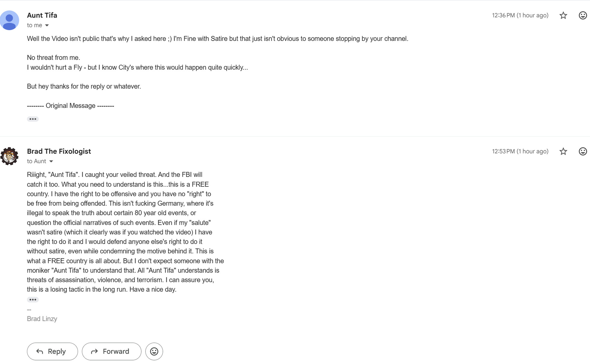The image size is (590, 364).
Task: Expand recipient details next to "to Aunt"
Action: pyautogui.click(x=51, y=161)
